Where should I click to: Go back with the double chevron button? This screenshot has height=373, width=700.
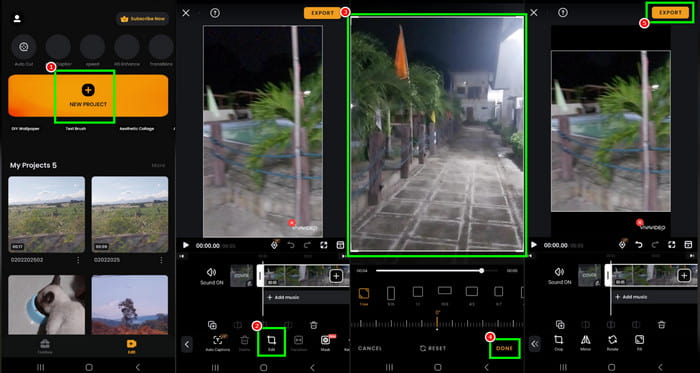click(x=535, y=344)
